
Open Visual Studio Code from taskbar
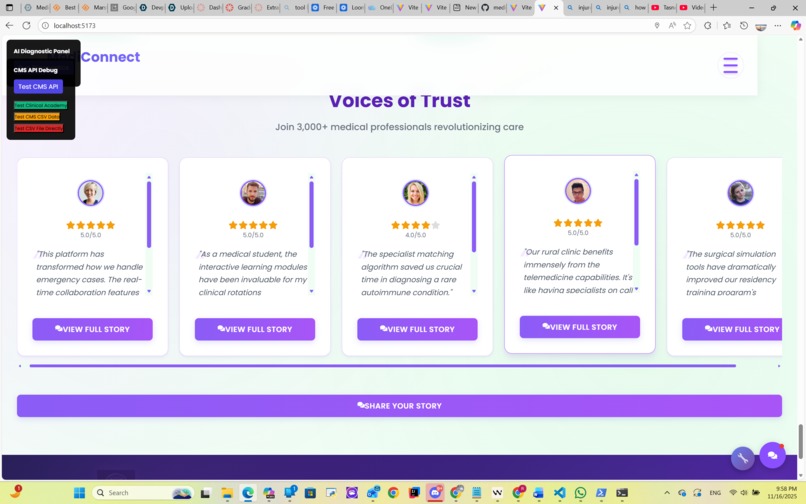560,493
